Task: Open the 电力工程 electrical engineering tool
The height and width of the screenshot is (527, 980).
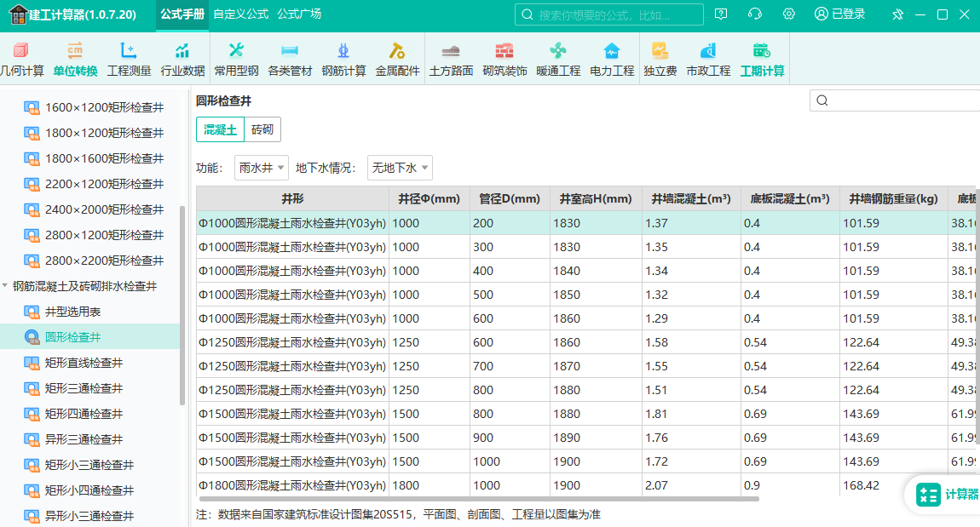Action: click(x=612, y=60)
